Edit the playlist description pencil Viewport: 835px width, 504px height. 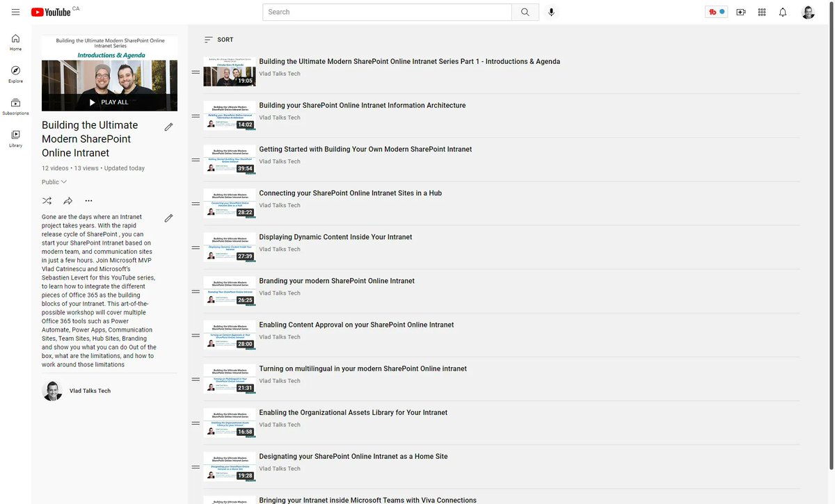[168, 218]
